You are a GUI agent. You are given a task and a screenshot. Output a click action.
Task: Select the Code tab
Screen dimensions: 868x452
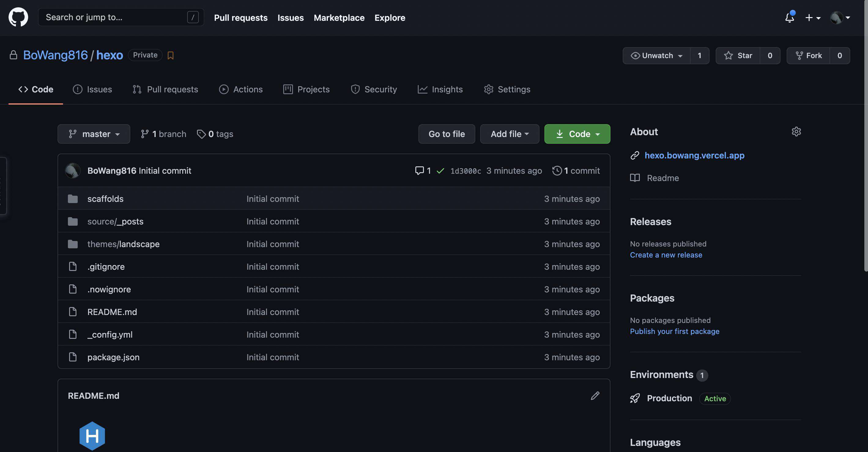[x=36, y=89]
